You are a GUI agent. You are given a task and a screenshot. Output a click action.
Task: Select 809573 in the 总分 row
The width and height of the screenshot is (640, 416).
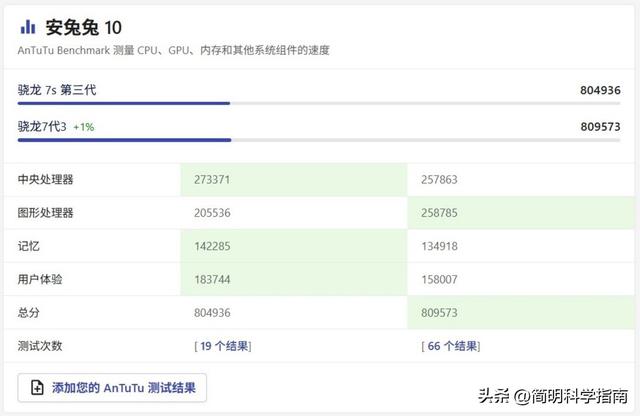(x=439, y=313)
